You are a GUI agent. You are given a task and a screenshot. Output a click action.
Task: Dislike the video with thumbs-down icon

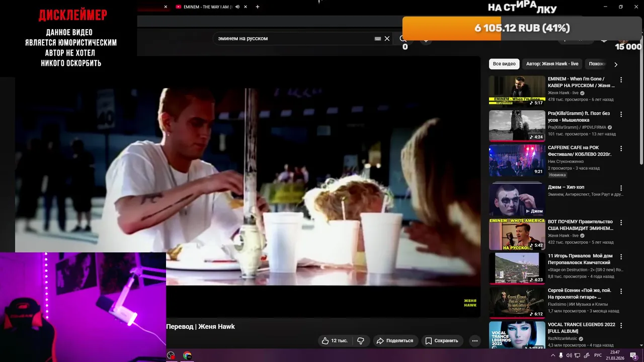click(361, 340)
